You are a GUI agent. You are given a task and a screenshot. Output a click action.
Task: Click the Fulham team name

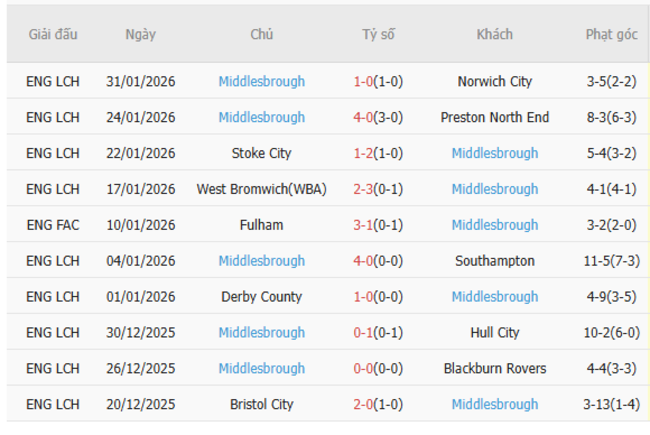click(262, 225)
